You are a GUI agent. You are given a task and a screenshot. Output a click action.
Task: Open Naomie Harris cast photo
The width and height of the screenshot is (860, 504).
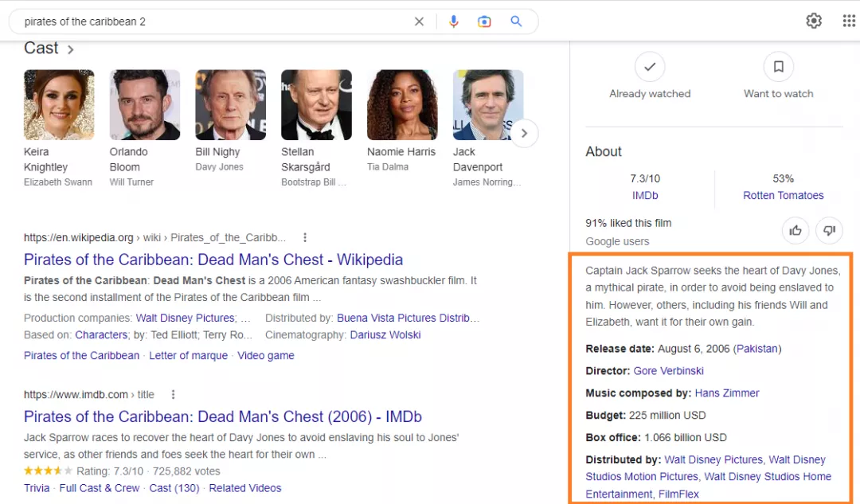tap(403, 105)
